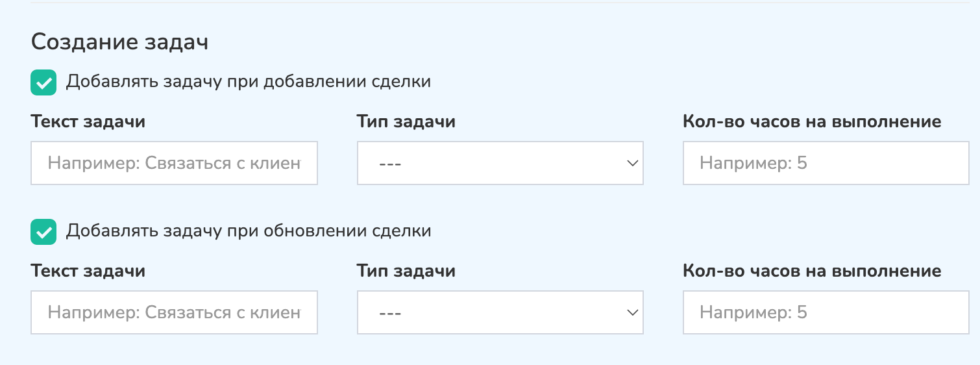980x365 pixels.
Task: Uncheck "Добавлять задачу при обновлении сделки" checkbox
Action: pyautogui.click(x=43, y=232)
